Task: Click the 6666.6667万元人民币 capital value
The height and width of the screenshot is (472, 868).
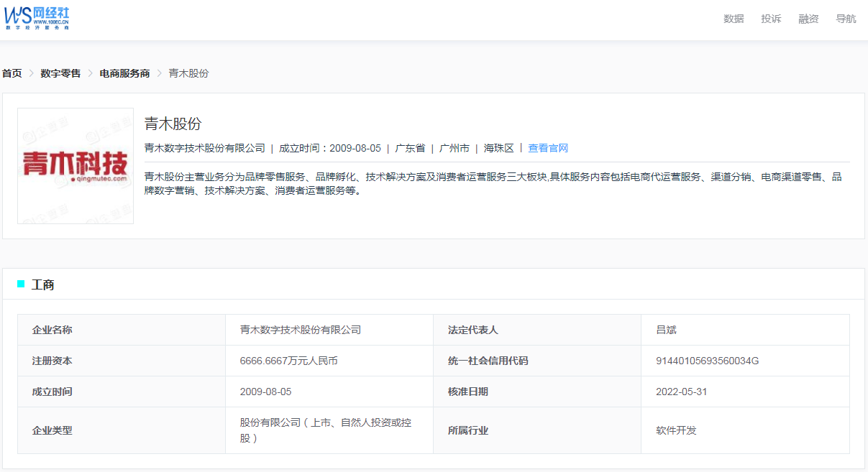Action: pos(289,361)
